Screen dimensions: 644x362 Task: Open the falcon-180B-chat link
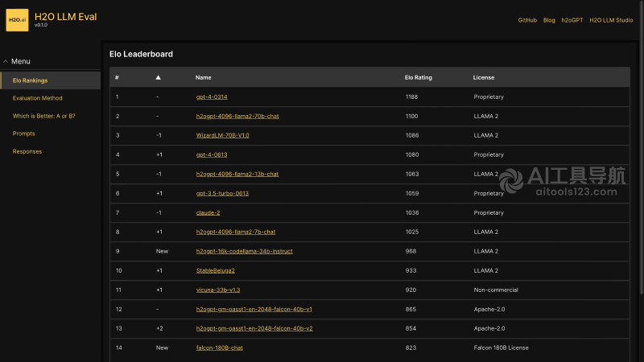click(x=219, y=348)
